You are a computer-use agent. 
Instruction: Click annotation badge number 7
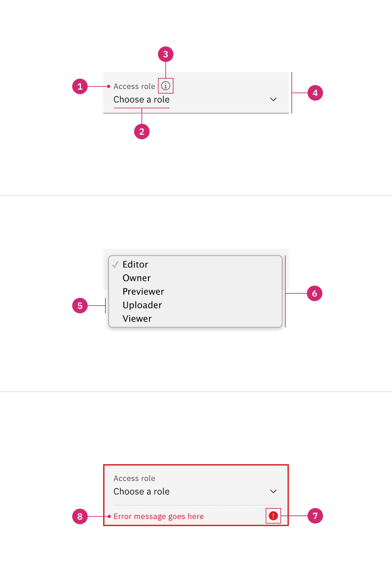click(x=315, y=516)
